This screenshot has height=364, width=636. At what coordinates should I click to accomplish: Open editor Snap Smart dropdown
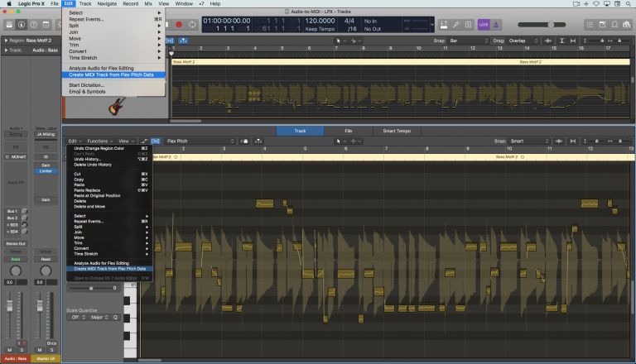[x=529, y=141]
